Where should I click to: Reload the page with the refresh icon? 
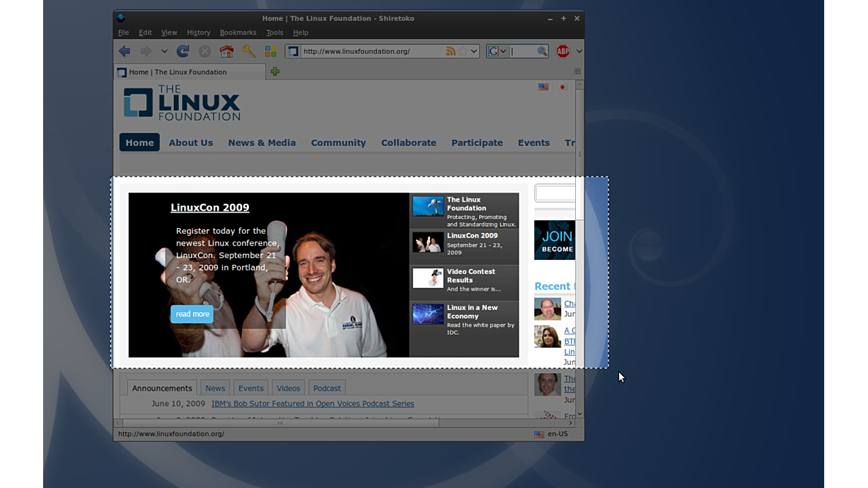point(183,51)
